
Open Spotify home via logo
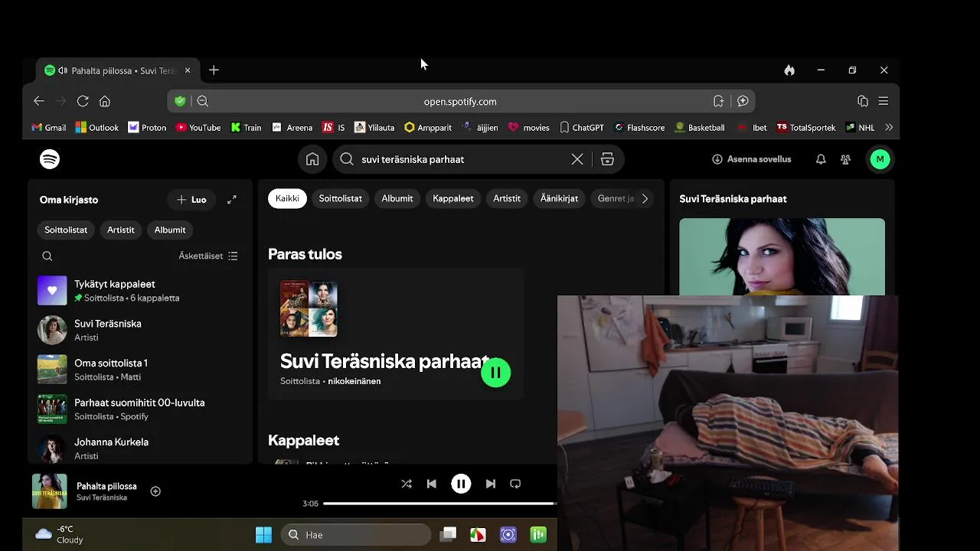tap(50, 159)
